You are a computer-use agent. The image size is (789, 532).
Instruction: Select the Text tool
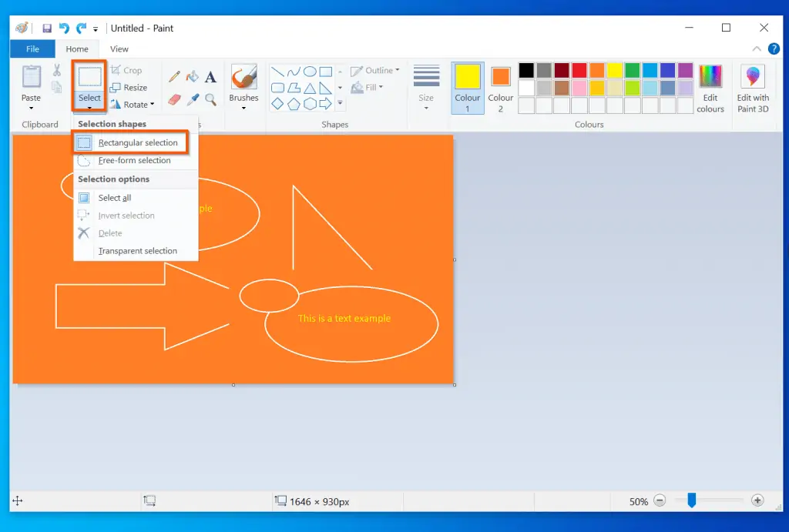[210, 77]
